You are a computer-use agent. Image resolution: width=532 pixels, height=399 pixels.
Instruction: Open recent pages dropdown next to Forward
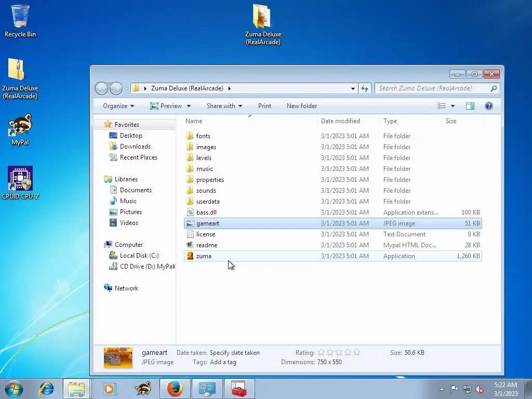coord(127,89)
